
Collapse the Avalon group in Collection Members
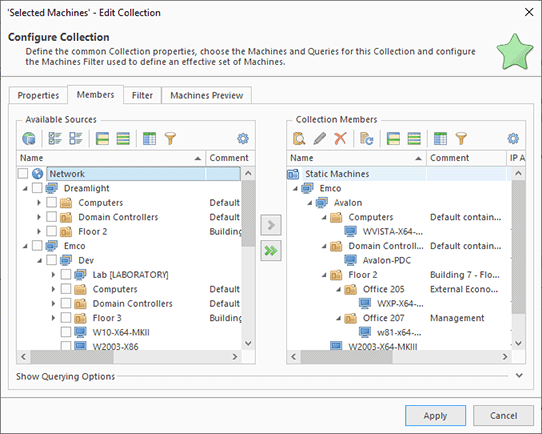[310, 203]
